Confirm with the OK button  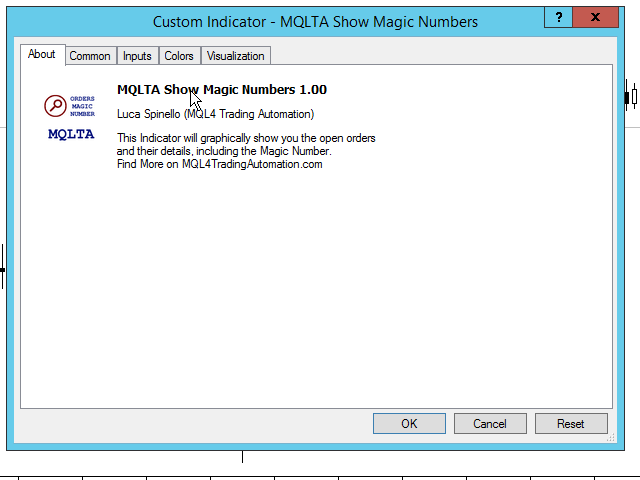[409, 424]
